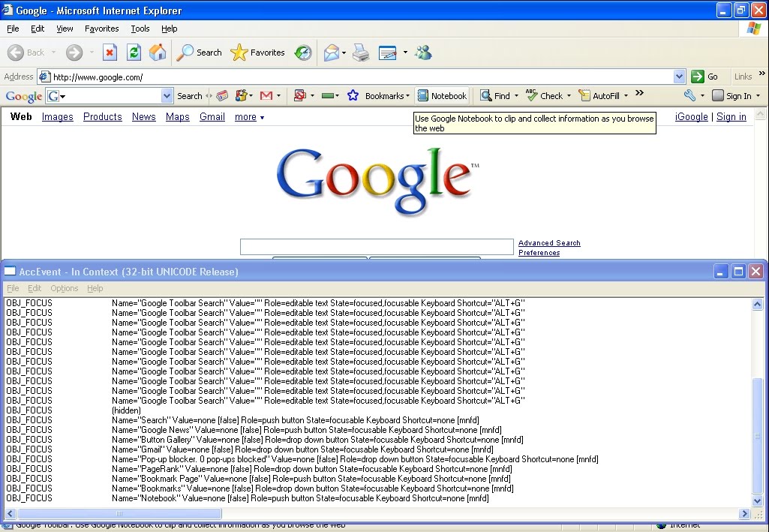Open the Products link on Google
Image resolution: width=769 pixels, height=532 pixels.
click(103, 117)
